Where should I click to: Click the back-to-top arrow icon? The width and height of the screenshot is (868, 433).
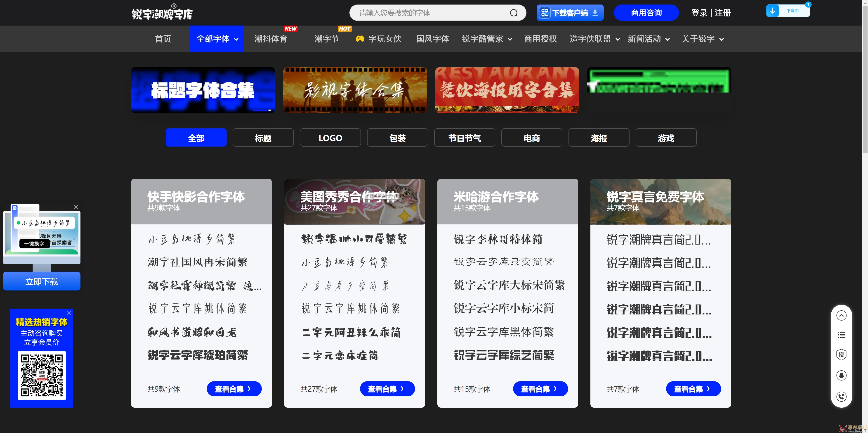841,315
